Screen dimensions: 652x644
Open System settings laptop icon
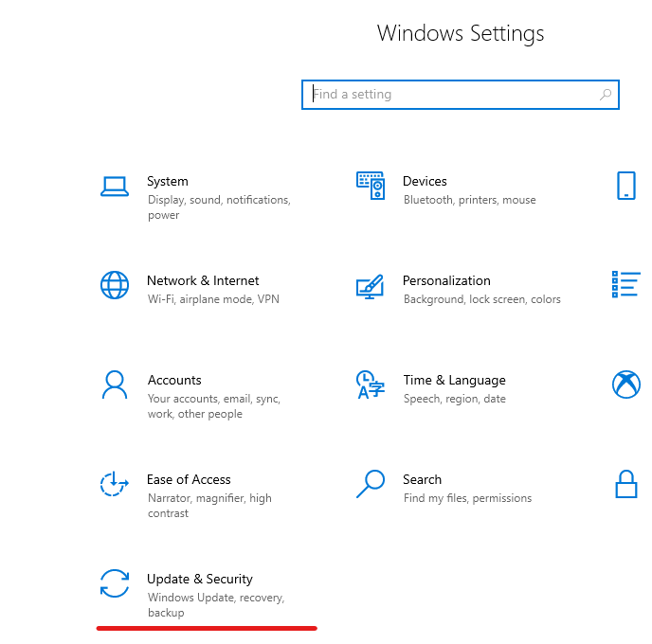click(115, 187)
